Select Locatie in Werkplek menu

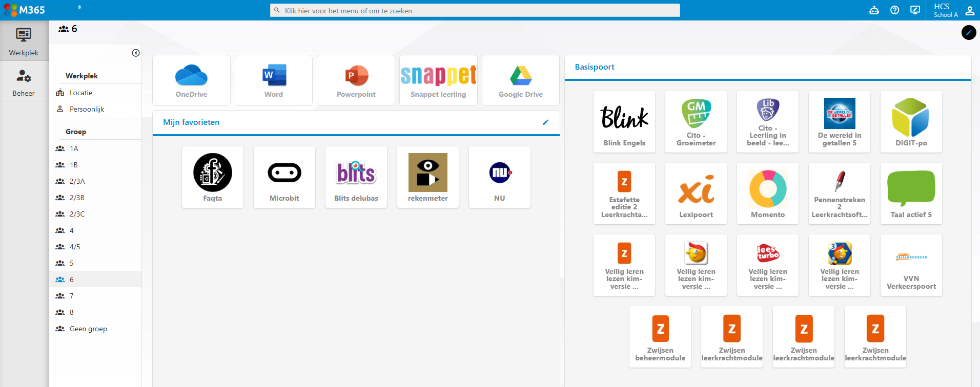pyautogui.click(x=95, y=93)
